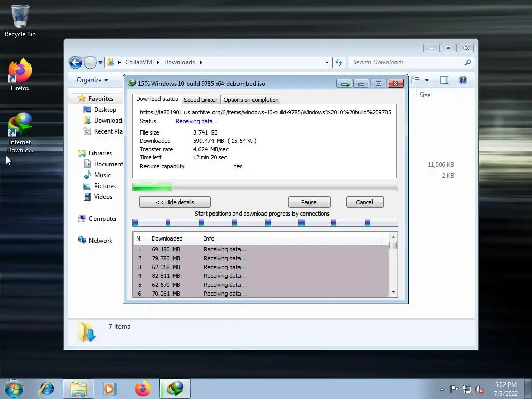This screenshot has height=399, width=532.
Task: Cancel the download
Action: [x=364, y=202]
